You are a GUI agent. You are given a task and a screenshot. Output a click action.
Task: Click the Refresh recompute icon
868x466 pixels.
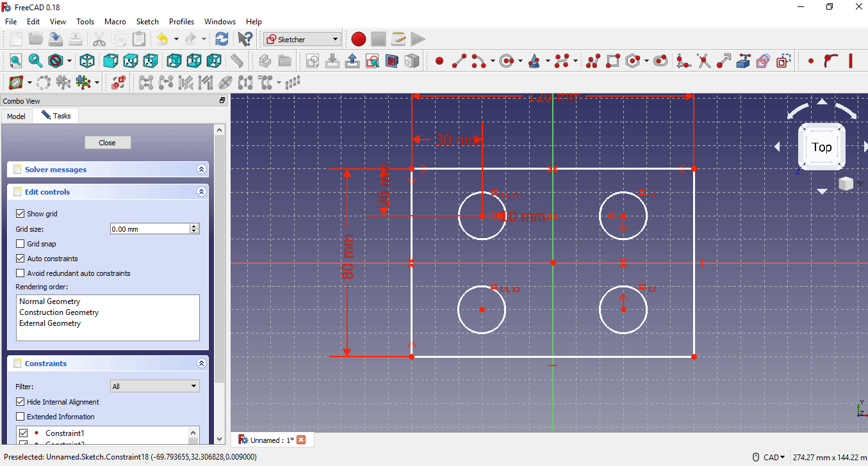click(222, 39)
